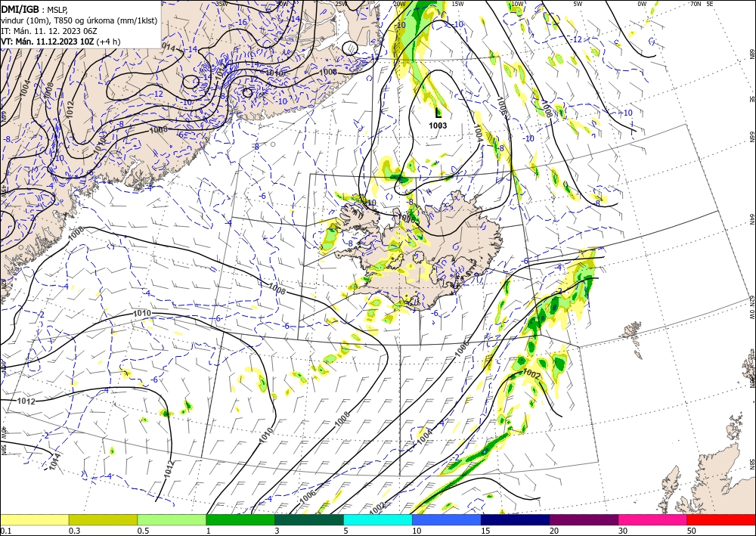Screen dimensions: 756x536
Task: Choose the navy 15–20 legend swatch
Action: coord(516,519)
